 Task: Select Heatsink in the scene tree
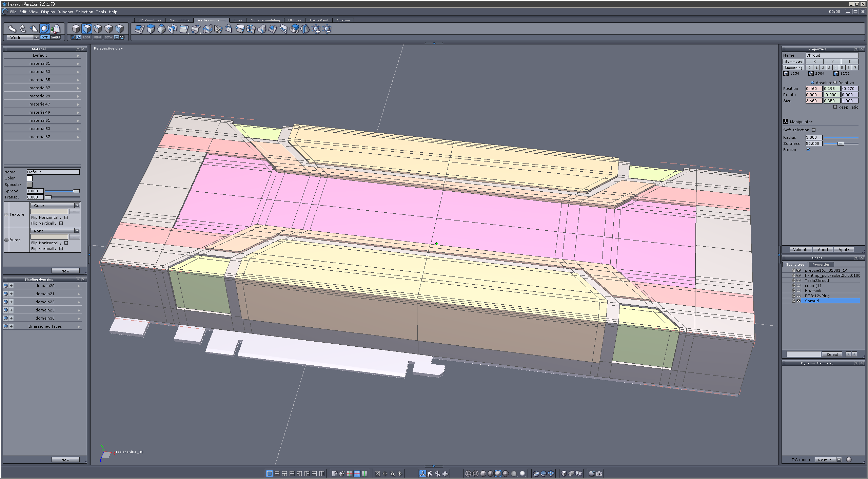[813, 291]
